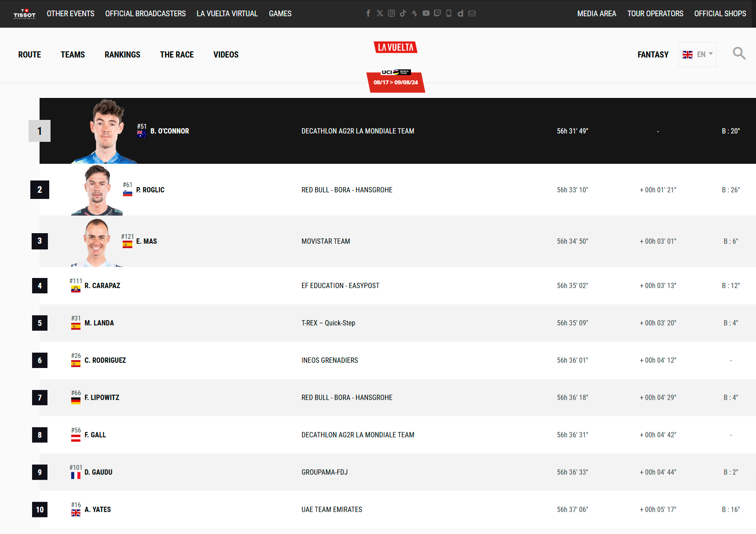
Task: Open the RANKINGS menu
Action: pos(122,54)
